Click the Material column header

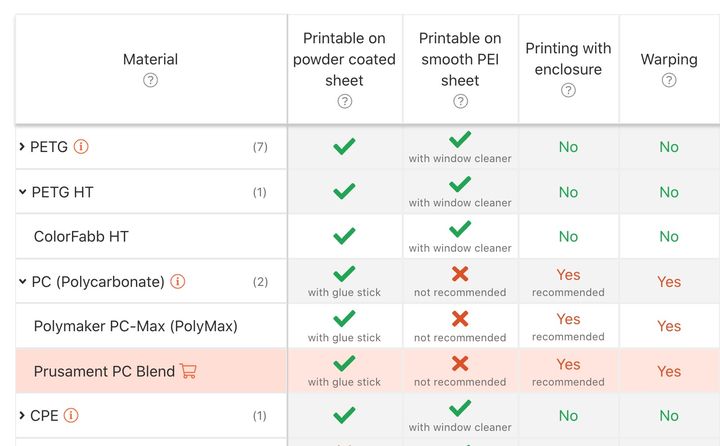pyautogui.click(x=150, y=60)
